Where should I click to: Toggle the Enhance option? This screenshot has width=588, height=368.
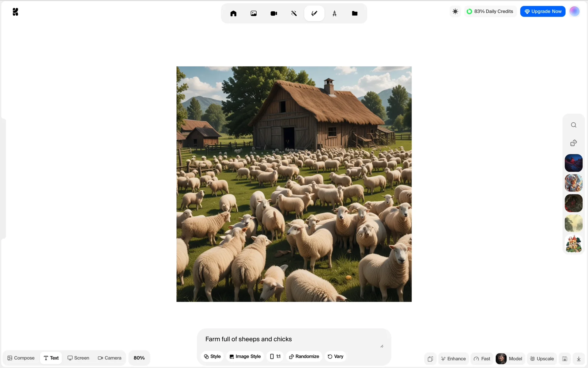pyautogui.click(x=453, y=358)
